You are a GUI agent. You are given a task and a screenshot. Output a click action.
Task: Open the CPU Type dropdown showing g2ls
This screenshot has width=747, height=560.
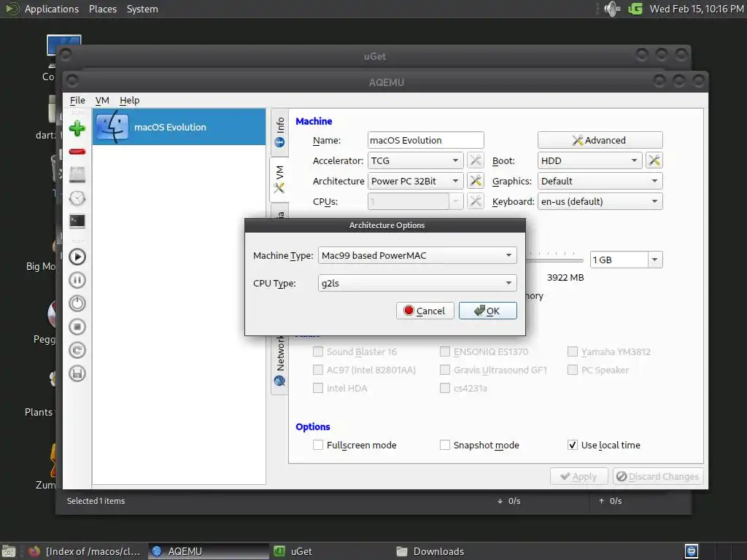pos(417,283)
